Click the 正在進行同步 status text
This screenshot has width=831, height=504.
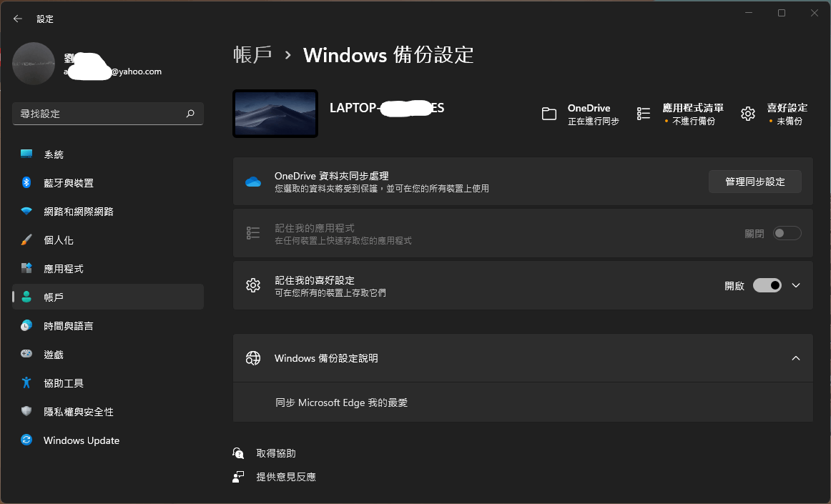click(594, 122)
